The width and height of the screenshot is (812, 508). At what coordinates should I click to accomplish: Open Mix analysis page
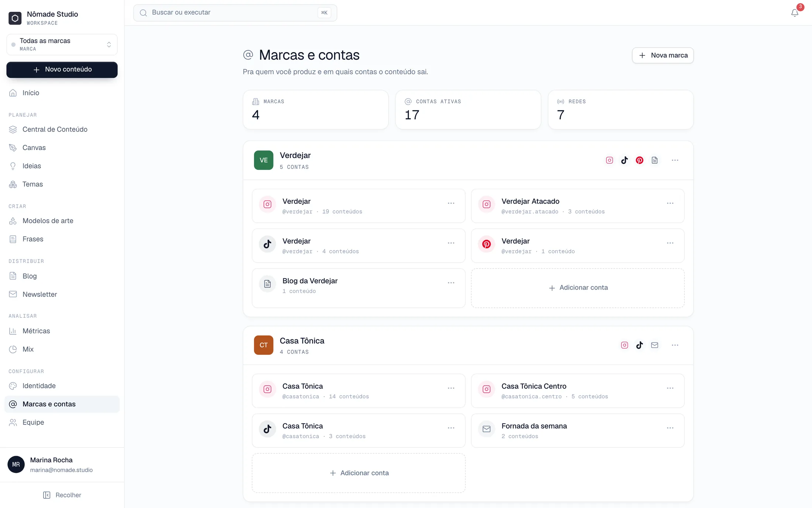(x=62, y=349)
